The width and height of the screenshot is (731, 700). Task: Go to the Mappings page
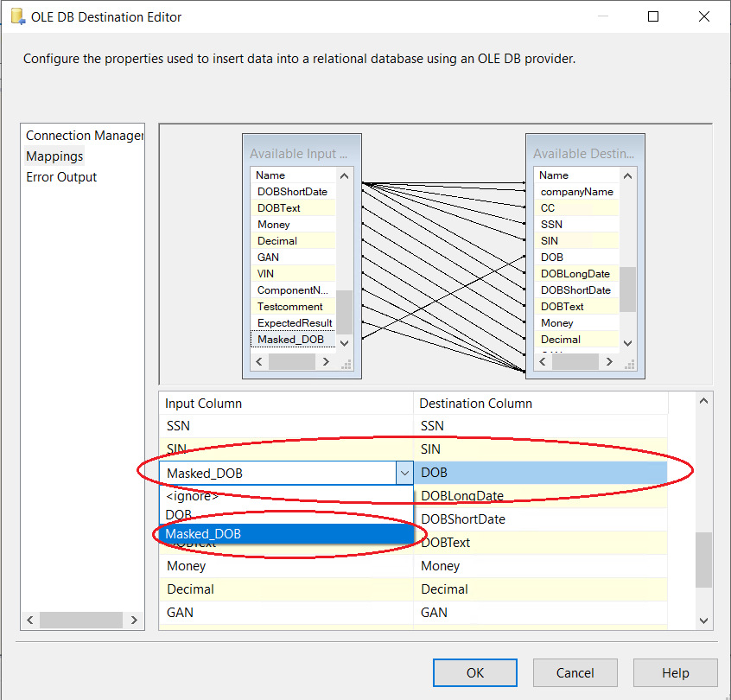click(54, 156)
